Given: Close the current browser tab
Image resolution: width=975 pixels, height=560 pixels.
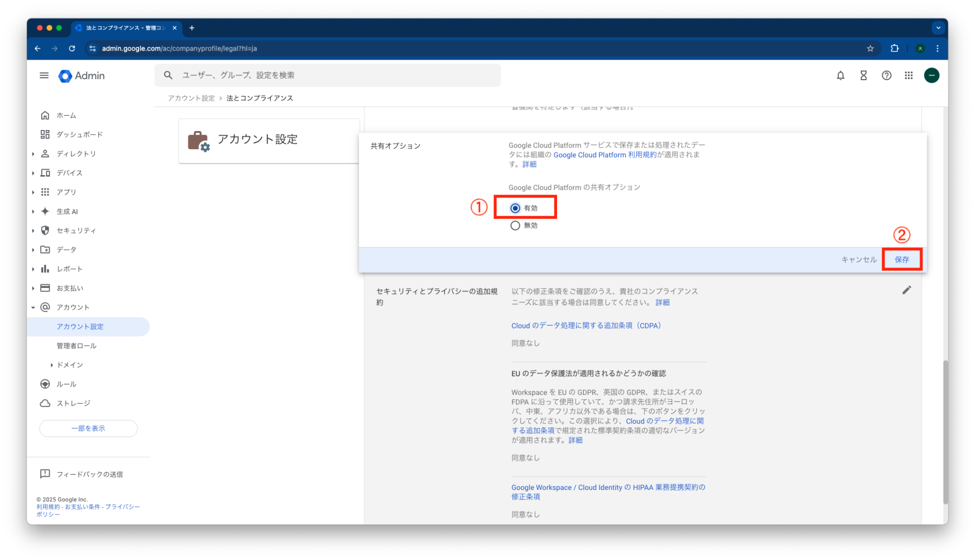Looking at the screenshot, I should pyautogui.click(x=174, y=28).
